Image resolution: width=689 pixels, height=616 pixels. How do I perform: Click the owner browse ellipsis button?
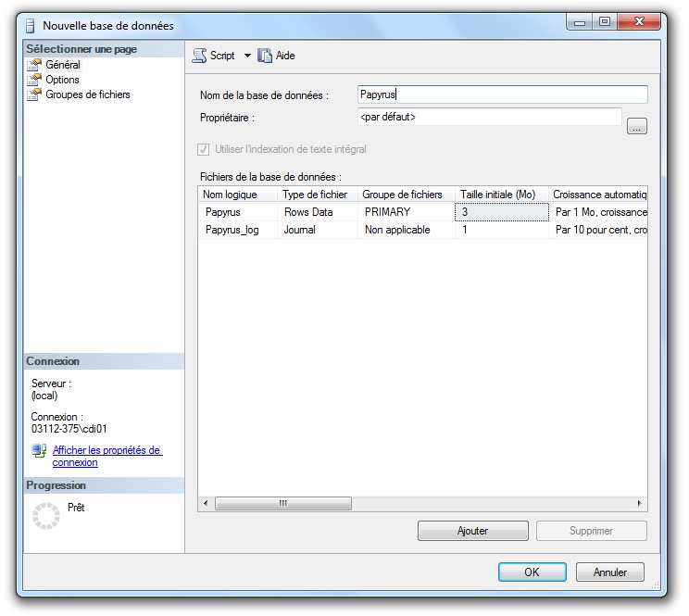(636, 127)
